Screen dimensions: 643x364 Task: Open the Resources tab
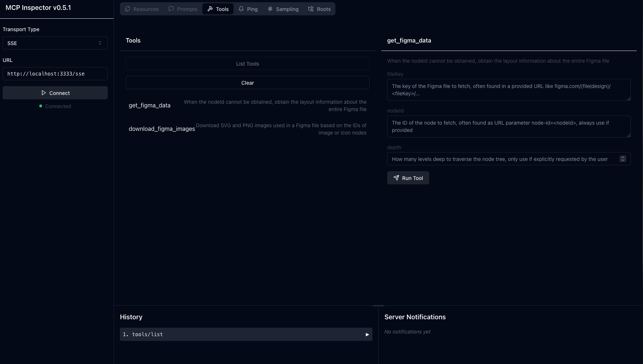(142, 9)
